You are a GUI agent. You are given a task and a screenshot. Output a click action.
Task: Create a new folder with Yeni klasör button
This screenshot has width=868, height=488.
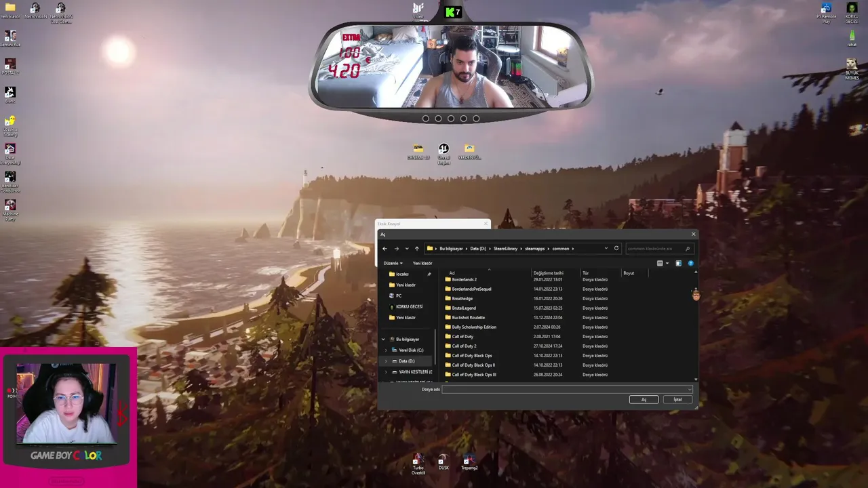pyautogui.click(x=422, y=263)
